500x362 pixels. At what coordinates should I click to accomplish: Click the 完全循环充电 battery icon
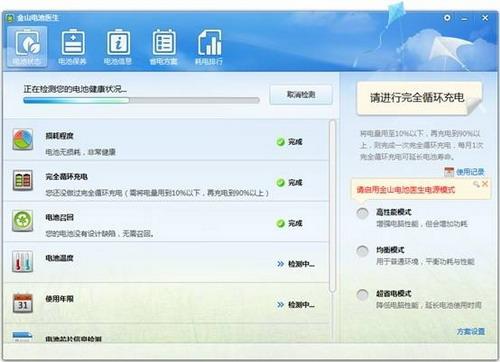point(23,180)
